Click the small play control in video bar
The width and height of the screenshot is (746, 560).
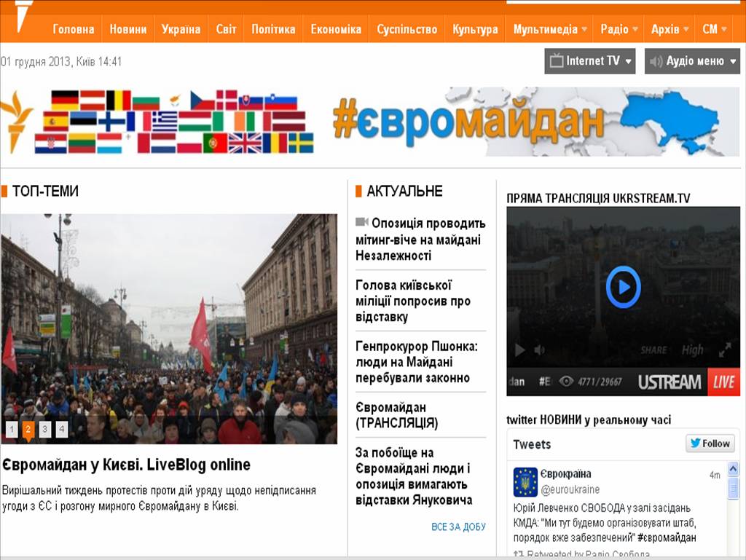coord(520,350)
